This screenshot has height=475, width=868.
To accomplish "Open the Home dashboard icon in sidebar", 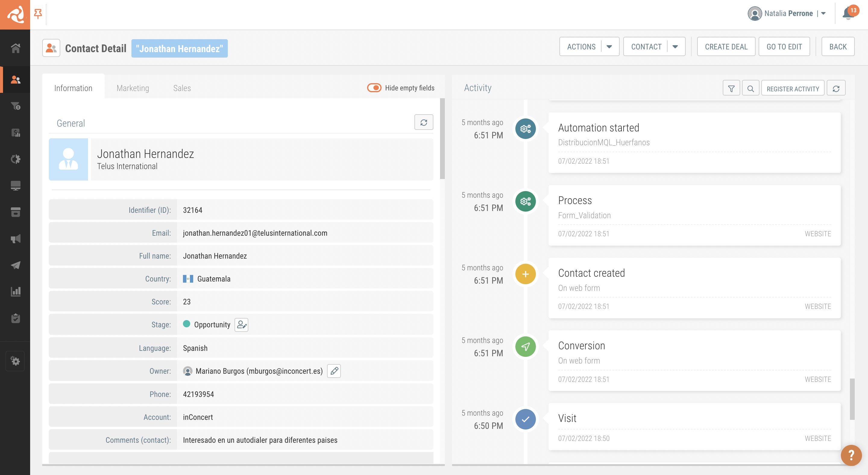I will coord(15,48).
